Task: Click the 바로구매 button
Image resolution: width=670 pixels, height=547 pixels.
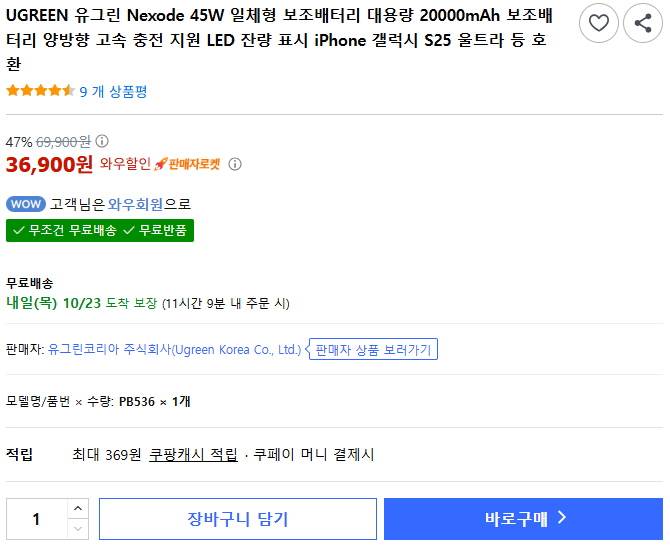Action: (523, 519)
